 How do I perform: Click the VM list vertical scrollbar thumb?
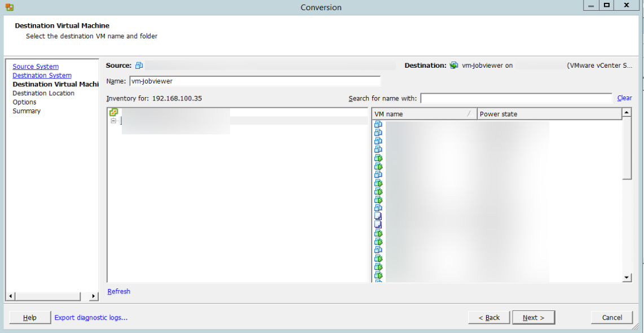627,148
